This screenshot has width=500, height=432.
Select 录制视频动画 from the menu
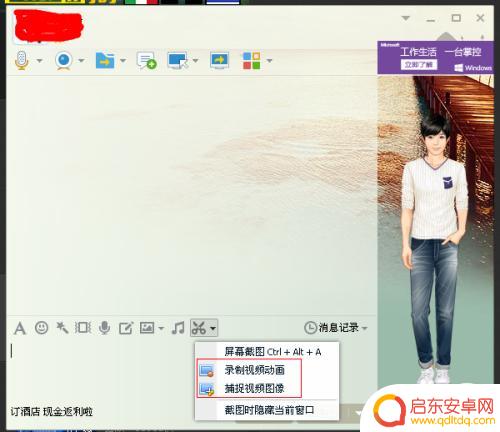[x=267, y=370]
